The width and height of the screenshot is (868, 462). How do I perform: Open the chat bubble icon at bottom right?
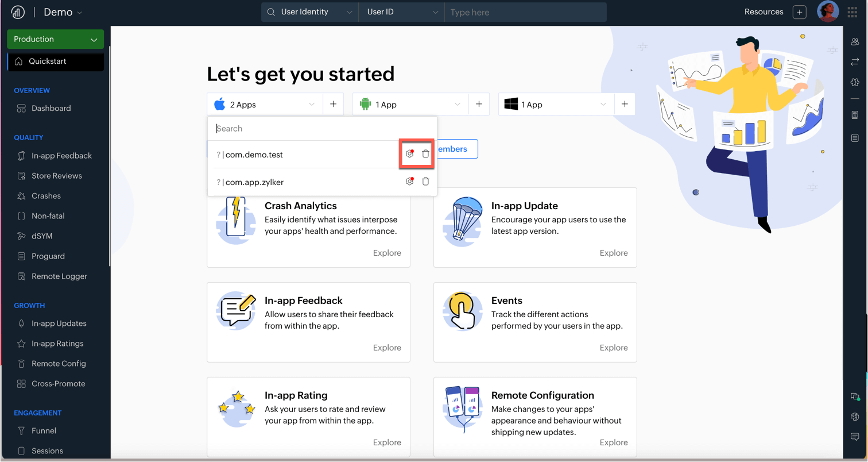click(x=855, y=437)
